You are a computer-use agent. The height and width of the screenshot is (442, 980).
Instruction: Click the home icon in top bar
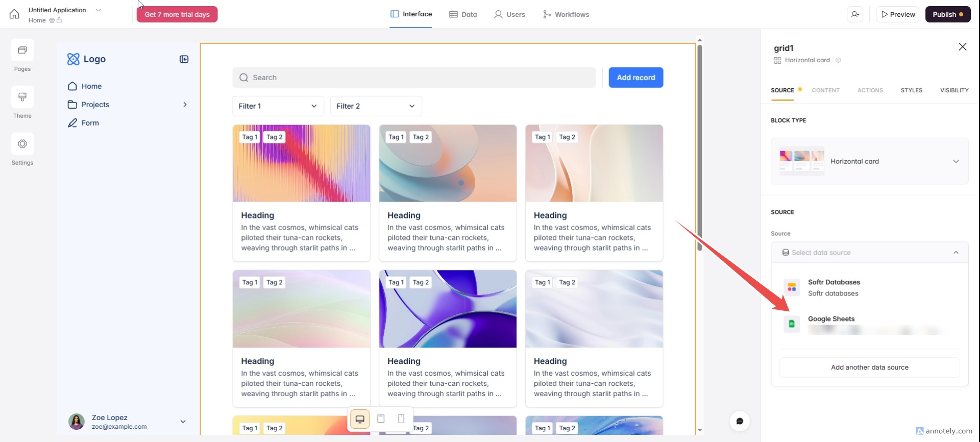click(x=14, y=14)
